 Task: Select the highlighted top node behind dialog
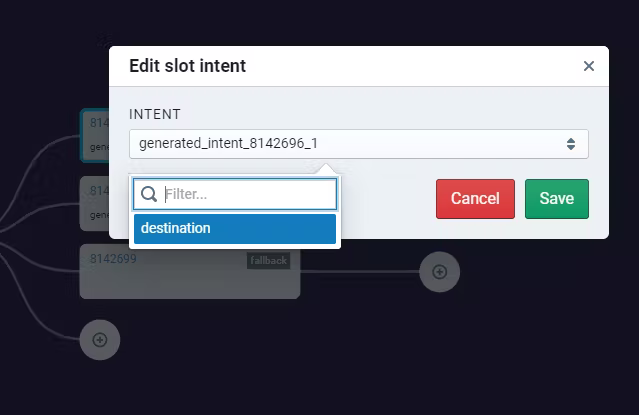(95, 136)
